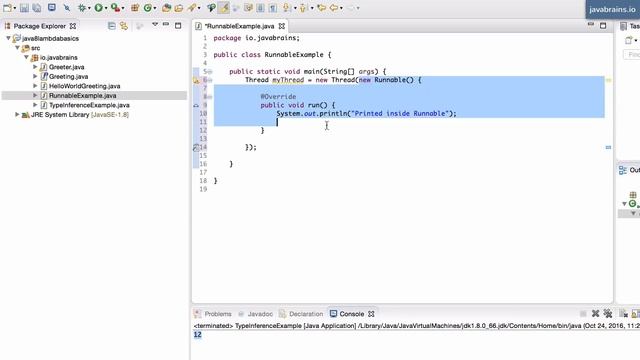This screenshot has width=640, height=360.
Task: Select the Package Explorer tab
Action: click(40, 26)
